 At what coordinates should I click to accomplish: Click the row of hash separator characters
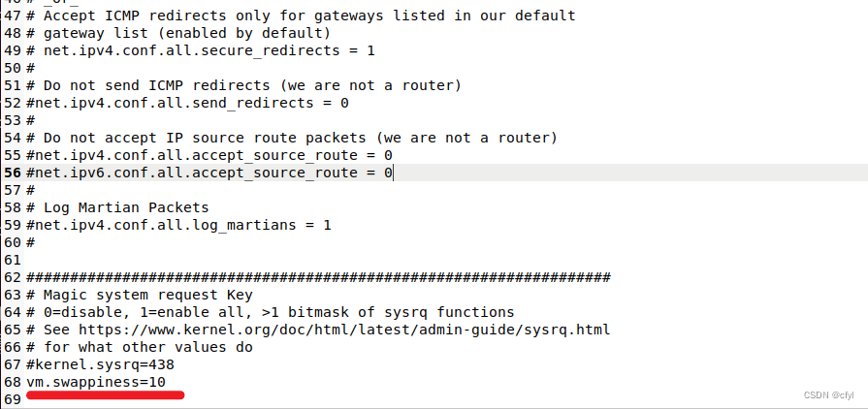[318, 277]
